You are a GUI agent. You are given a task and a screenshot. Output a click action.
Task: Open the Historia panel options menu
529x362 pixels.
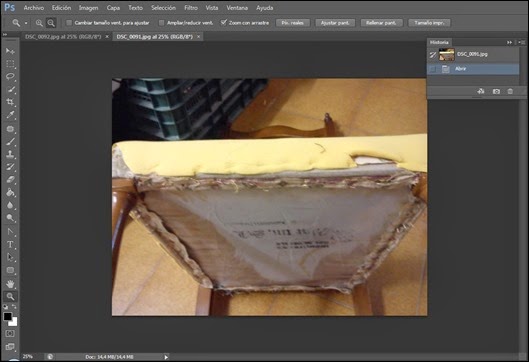coord(522,42)
